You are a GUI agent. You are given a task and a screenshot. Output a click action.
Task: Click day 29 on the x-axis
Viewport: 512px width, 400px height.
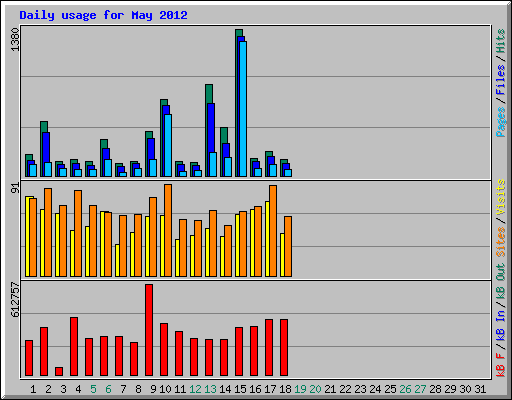(450, 389)
